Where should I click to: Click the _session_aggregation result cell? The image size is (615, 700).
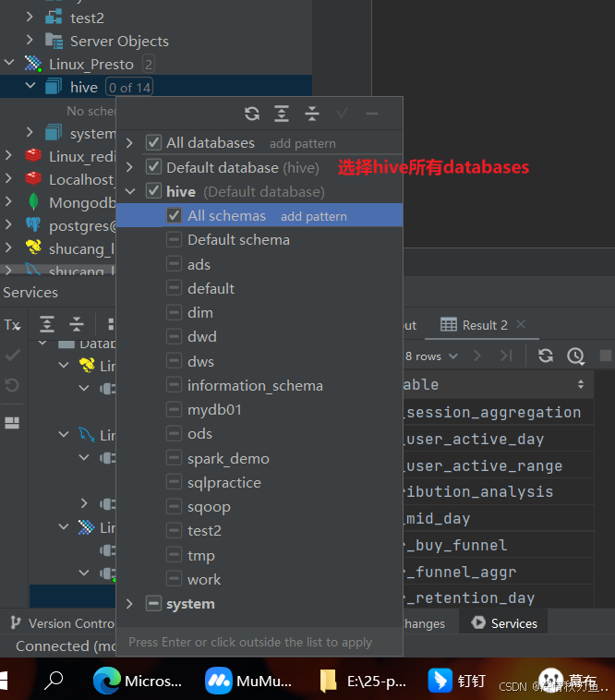coord(498,412)
